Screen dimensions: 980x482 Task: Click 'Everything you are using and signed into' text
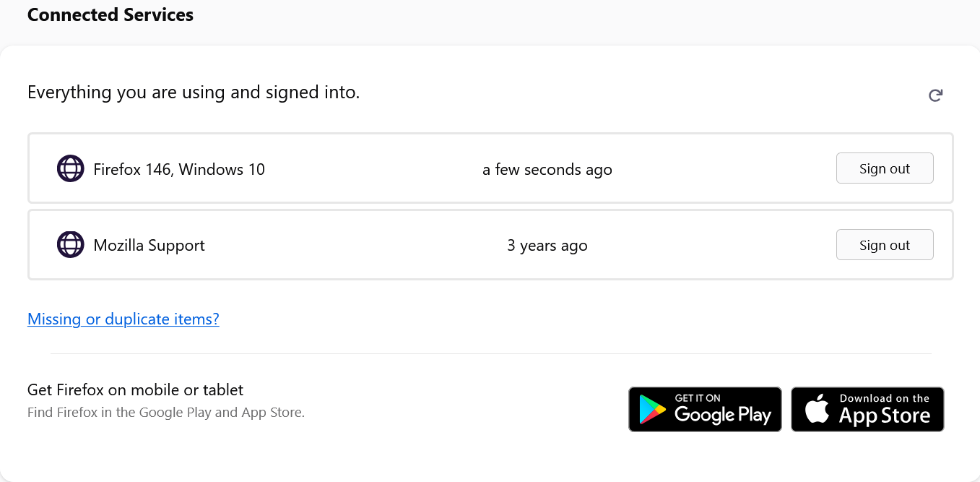[x=194, y=92]
